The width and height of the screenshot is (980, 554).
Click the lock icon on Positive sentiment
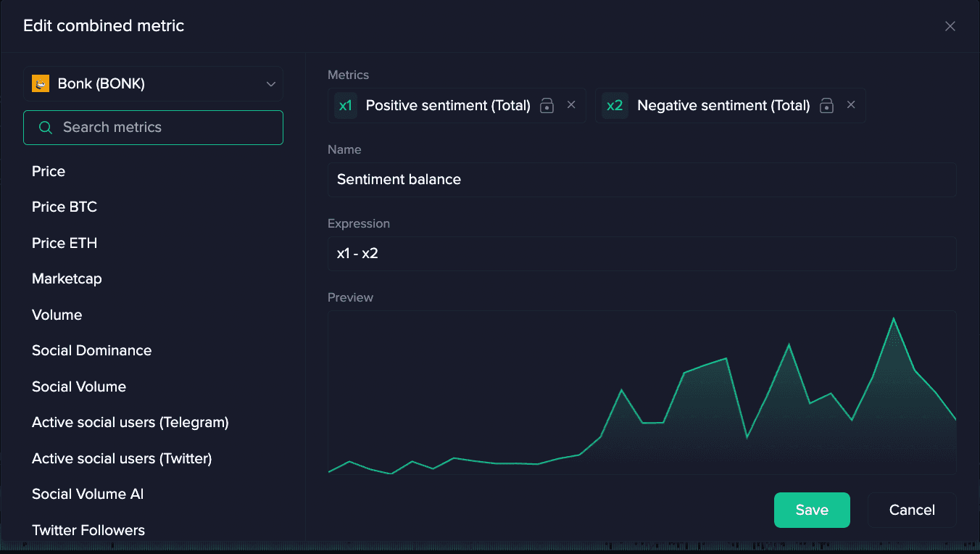[547, 106]
